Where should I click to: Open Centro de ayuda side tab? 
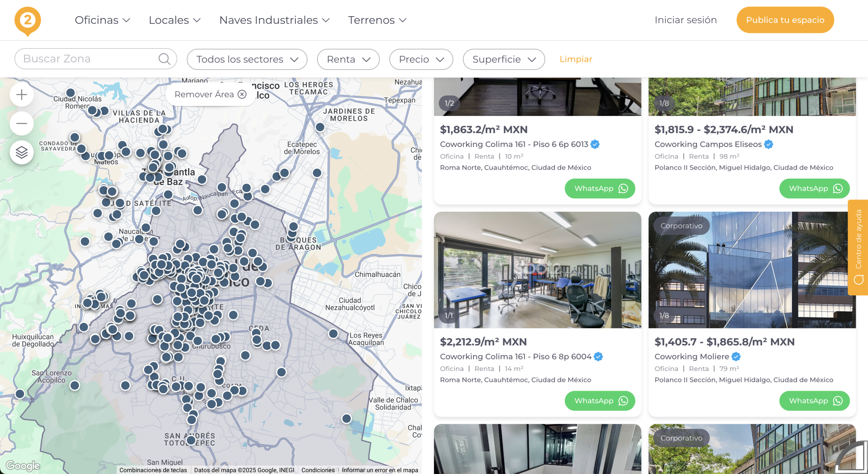coord(858,247)
